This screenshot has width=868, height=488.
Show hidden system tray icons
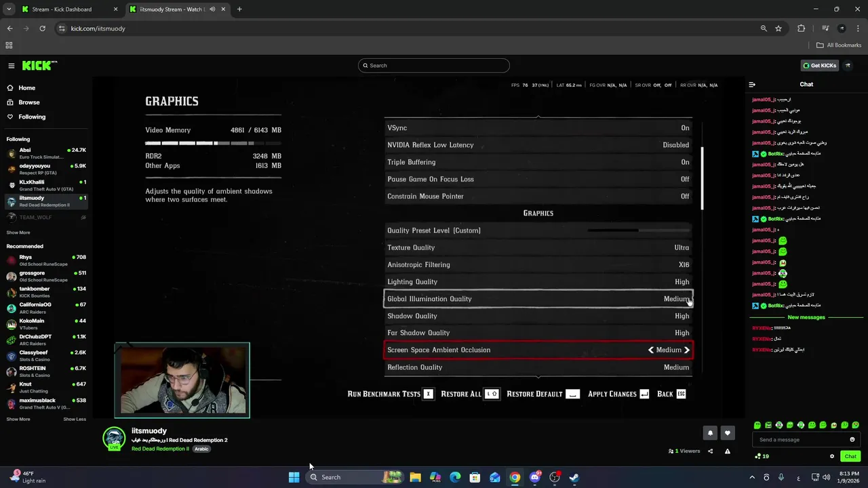pos(751,477)
